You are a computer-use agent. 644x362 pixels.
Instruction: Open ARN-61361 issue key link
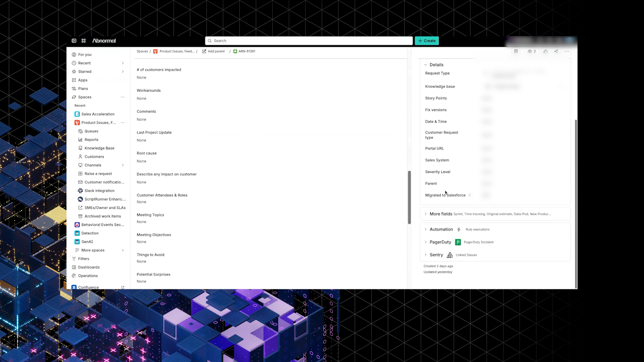point(247,51)
